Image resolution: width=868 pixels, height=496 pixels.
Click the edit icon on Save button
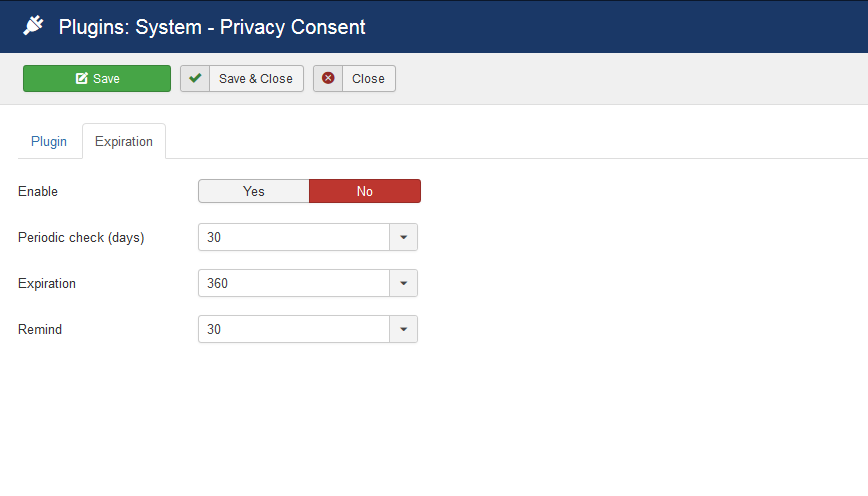(82, 79)
